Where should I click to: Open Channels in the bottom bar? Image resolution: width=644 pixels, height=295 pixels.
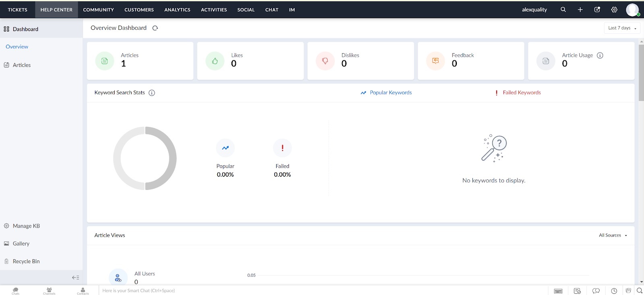pos(49,291)
